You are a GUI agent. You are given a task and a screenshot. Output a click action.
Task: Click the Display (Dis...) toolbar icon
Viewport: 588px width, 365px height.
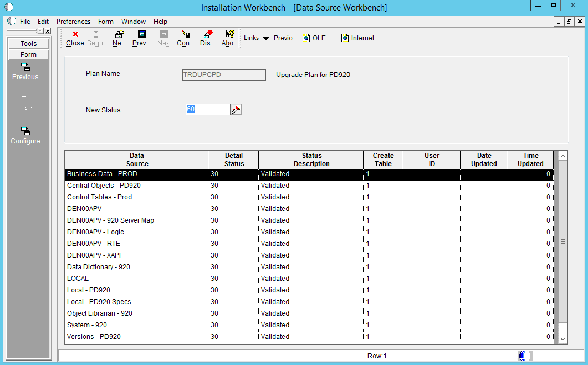(x=208, y=34)
